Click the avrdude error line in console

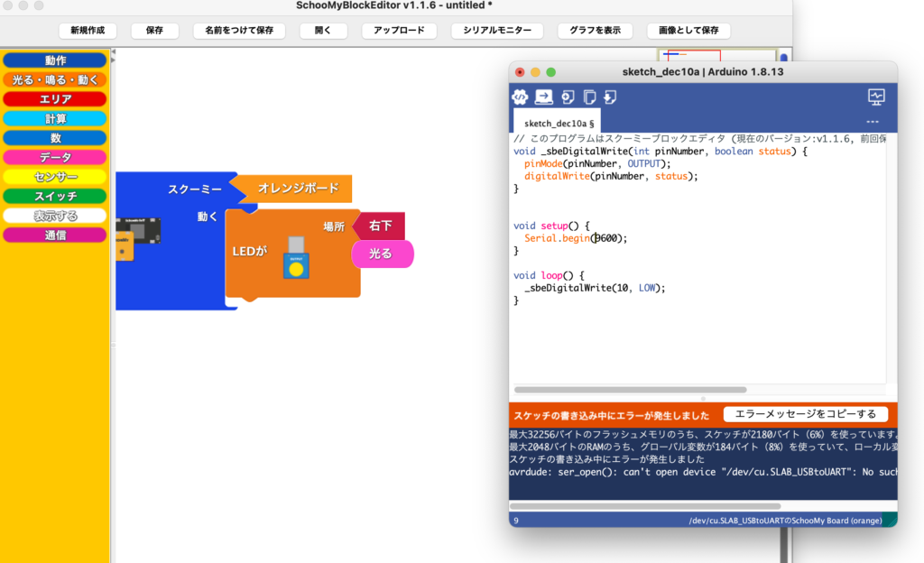pos(703,472)
